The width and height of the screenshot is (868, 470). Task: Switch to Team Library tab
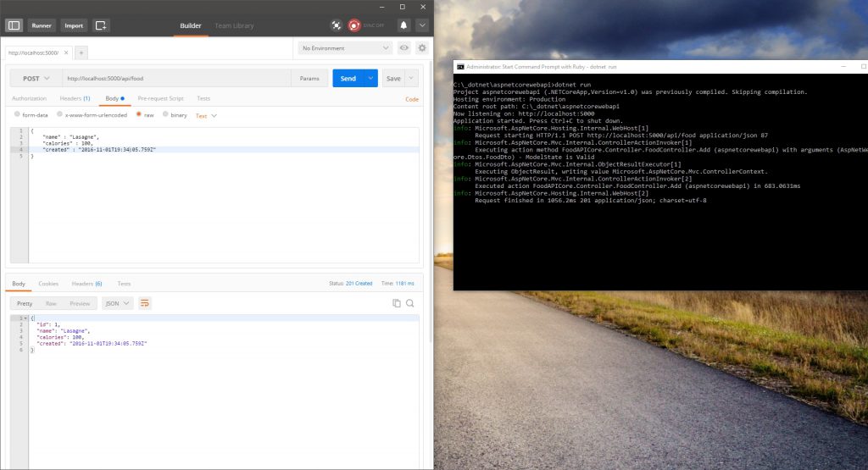pyautogui.click(x=234, y=25)
